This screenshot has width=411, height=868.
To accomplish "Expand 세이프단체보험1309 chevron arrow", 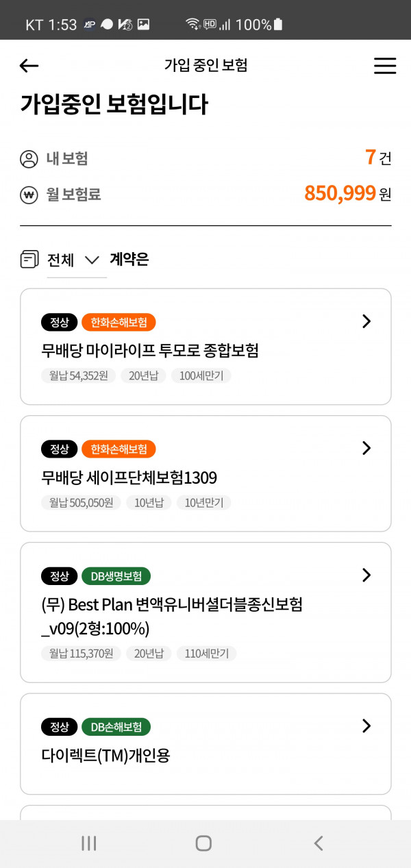I will click(x=366, y=448).
